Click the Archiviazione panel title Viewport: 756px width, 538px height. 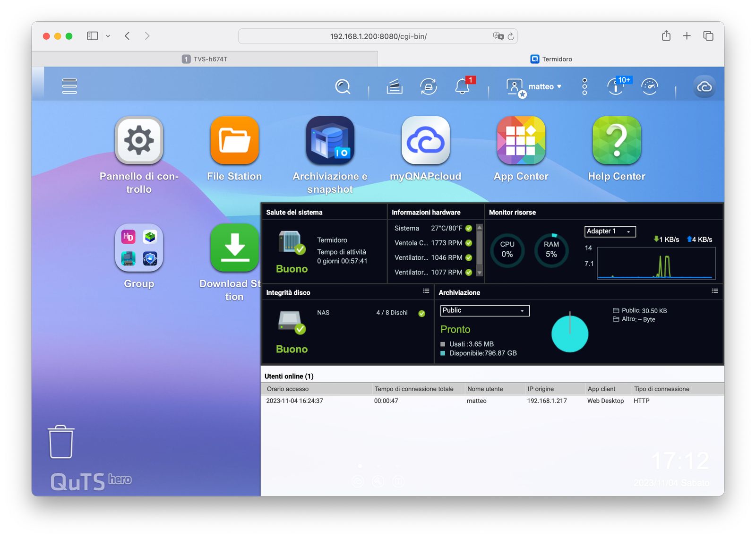pos(459,293)
